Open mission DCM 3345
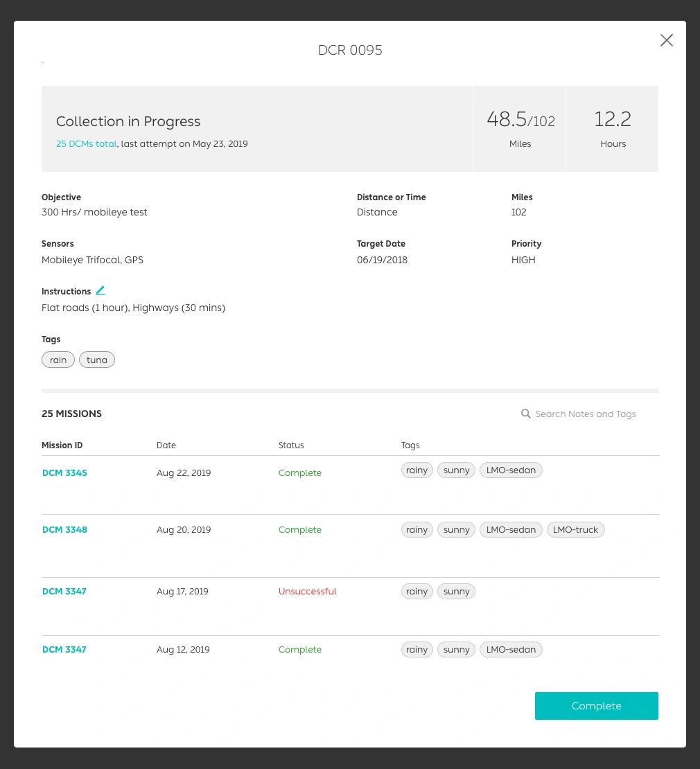 (64, 473)
